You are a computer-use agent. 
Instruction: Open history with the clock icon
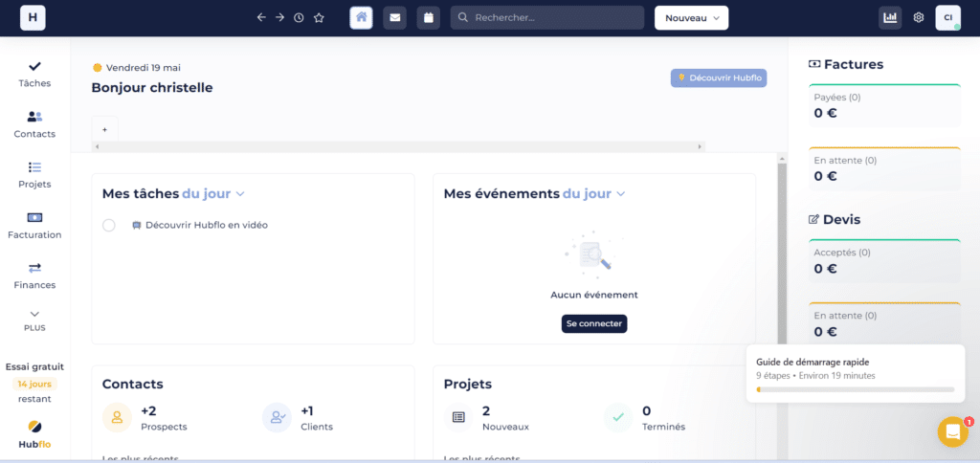pyautogui.click(x=299, y=17)
